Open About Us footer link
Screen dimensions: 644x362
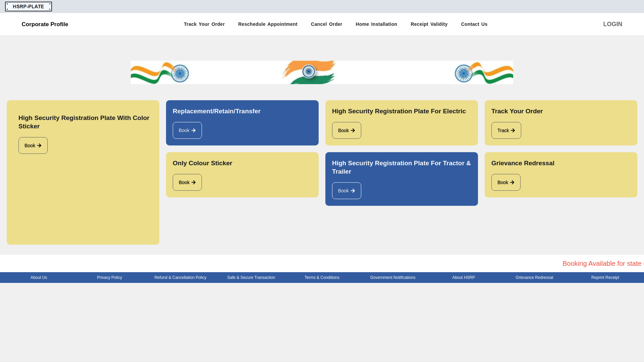(x=39, y=278)
